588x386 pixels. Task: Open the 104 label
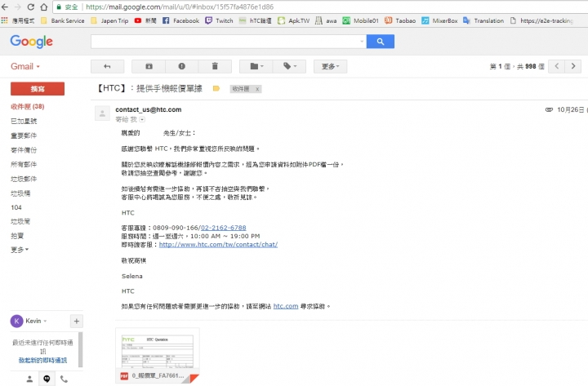[x=16, y=207]
